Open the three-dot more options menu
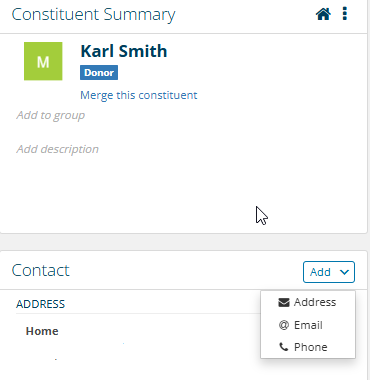The width and height of the screenshot is (370, 380). pos(345,14)
